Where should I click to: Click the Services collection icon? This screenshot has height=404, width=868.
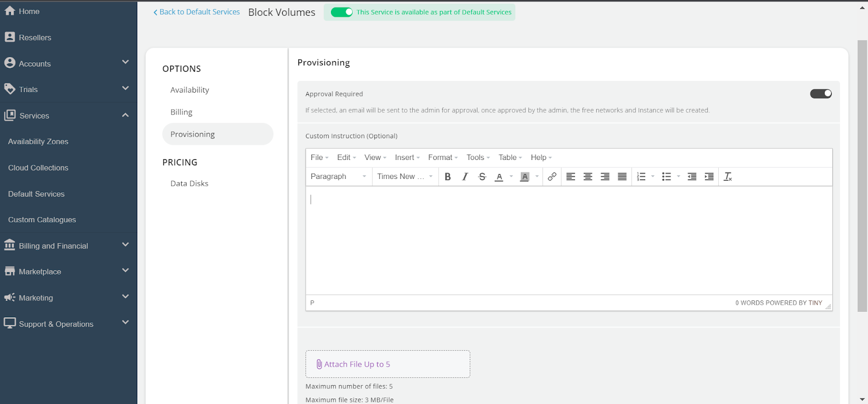10,115
